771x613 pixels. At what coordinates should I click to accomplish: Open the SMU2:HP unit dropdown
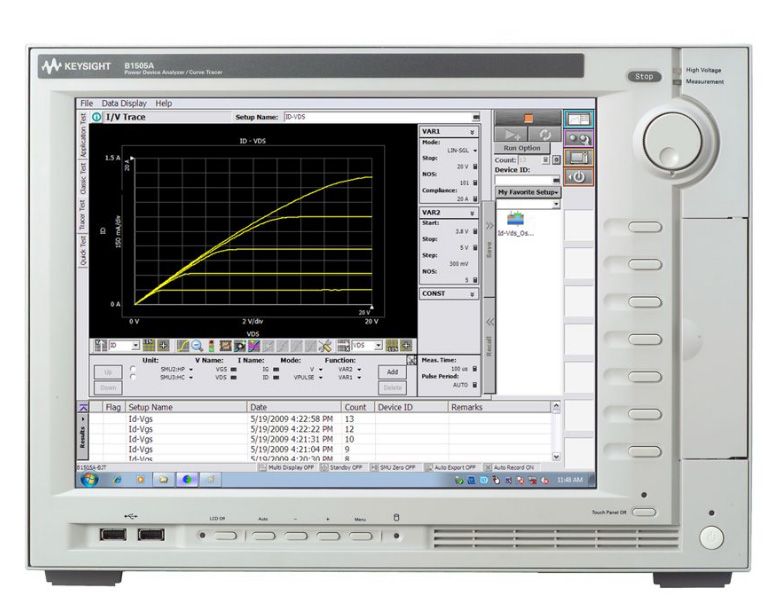point(191,369)
